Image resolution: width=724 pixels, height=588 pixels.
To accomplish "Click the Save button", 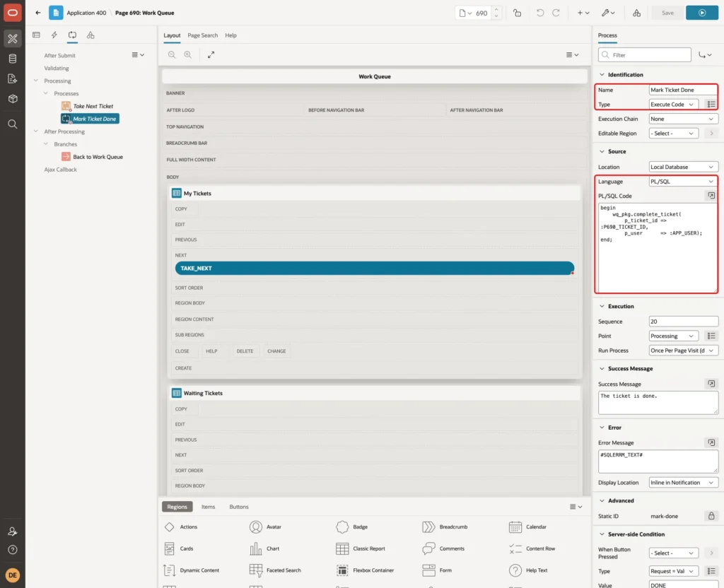I will [667, 13].
